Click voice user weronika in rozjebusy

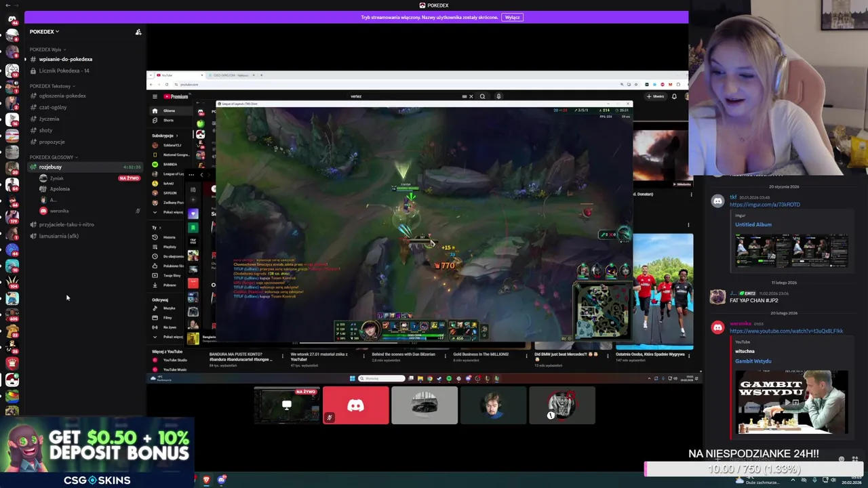pyautogui.click(x=59, y=211)
